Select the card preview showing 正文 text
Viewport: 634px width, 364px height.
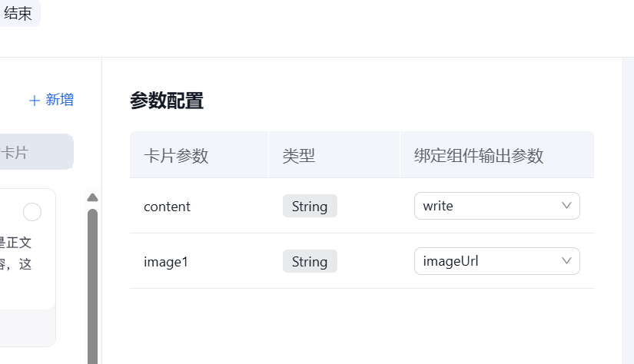[23, 253]
